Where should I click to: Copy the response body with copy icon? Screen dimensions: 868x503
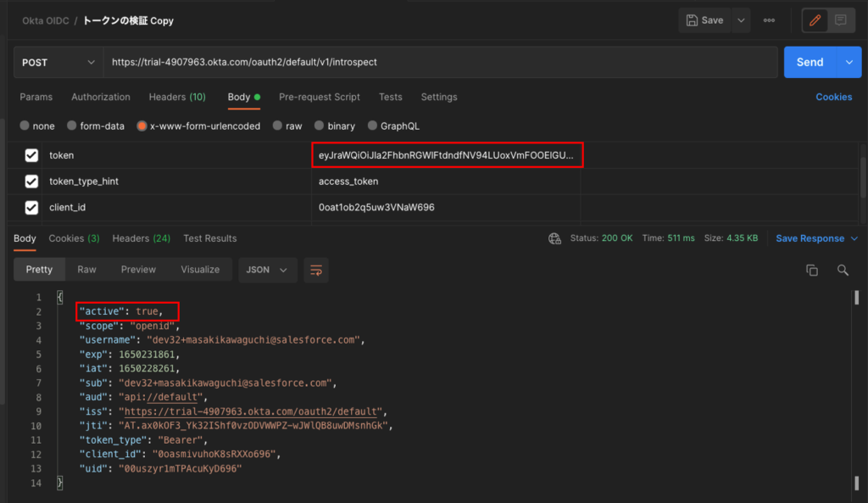(811, 270)
